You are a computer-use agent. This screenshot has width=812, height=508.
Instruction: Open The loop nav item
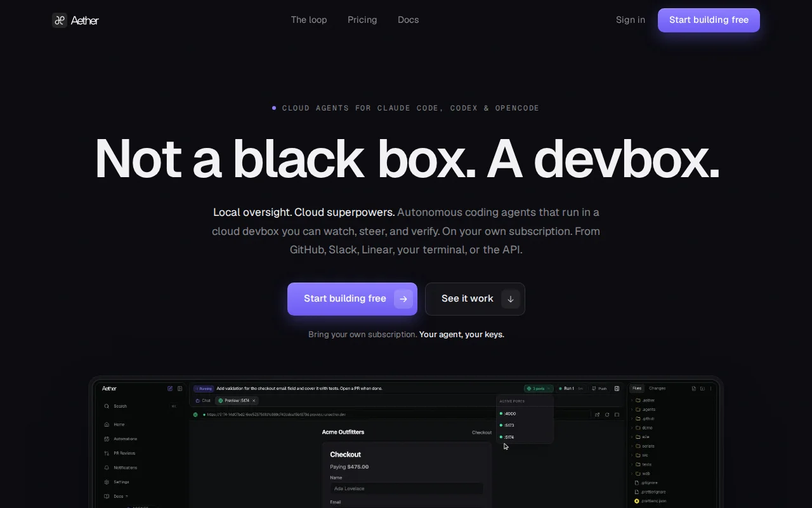[x=309, y=20]
